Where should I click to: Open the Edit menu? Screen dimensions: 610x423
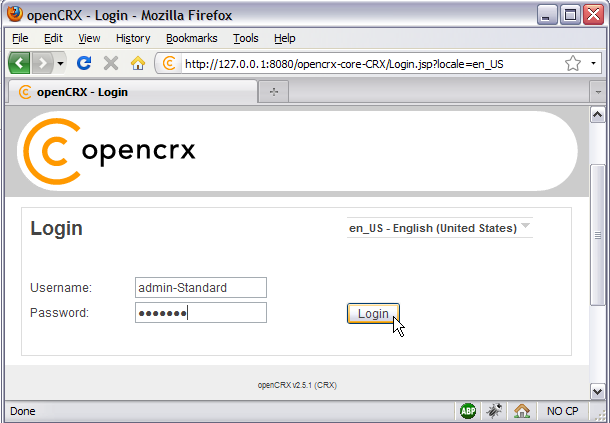tap(53, 38)
